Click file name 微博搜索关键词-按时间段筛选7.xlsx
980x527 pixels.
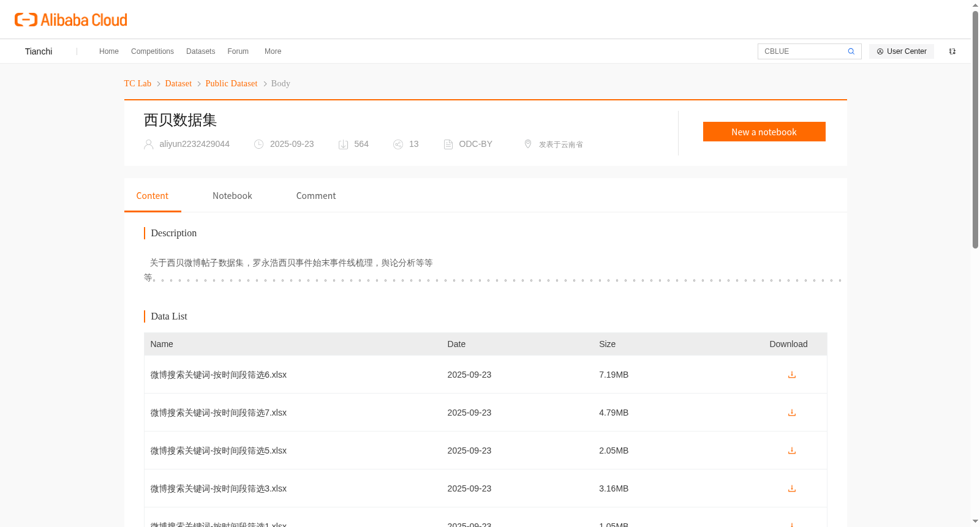(219, 413)
